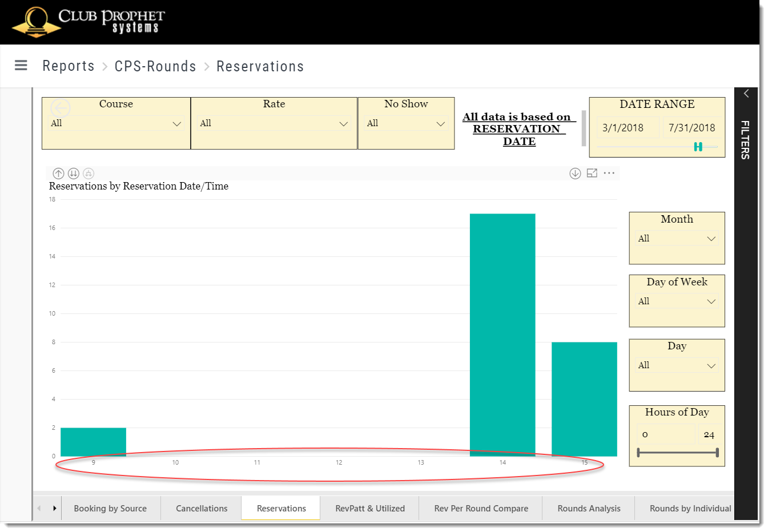Click the Reports breadcrumb link
The height and width of the screenshot is (532, 768).
click(68, 66)
